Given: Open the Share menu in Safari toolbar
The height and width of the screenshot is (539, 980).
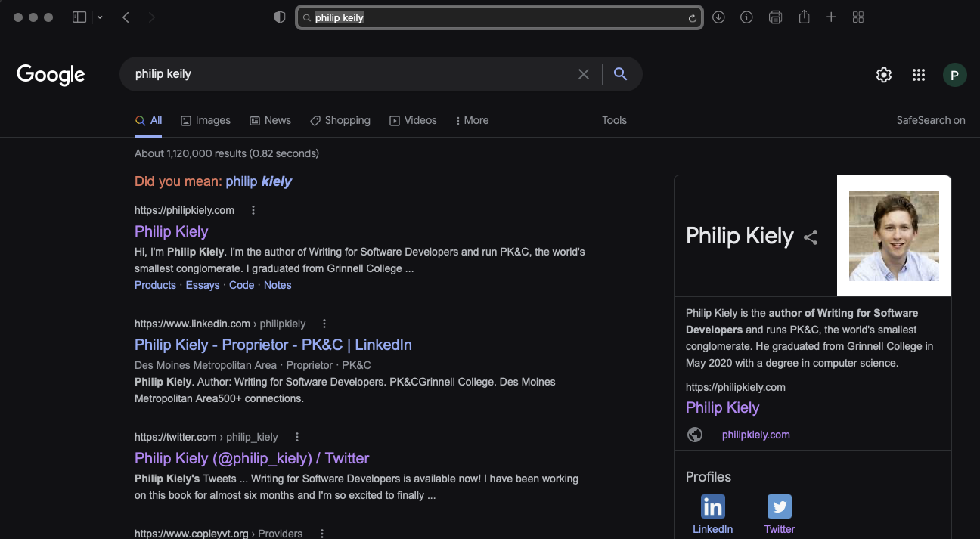Looking at the screenshot, I should (803, 17).
